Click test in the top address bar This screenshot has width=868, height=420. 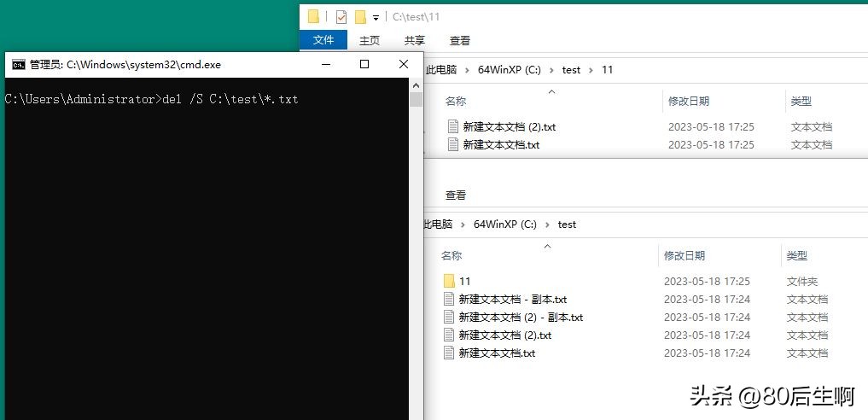pyautogui.click(x=571, y=70)
